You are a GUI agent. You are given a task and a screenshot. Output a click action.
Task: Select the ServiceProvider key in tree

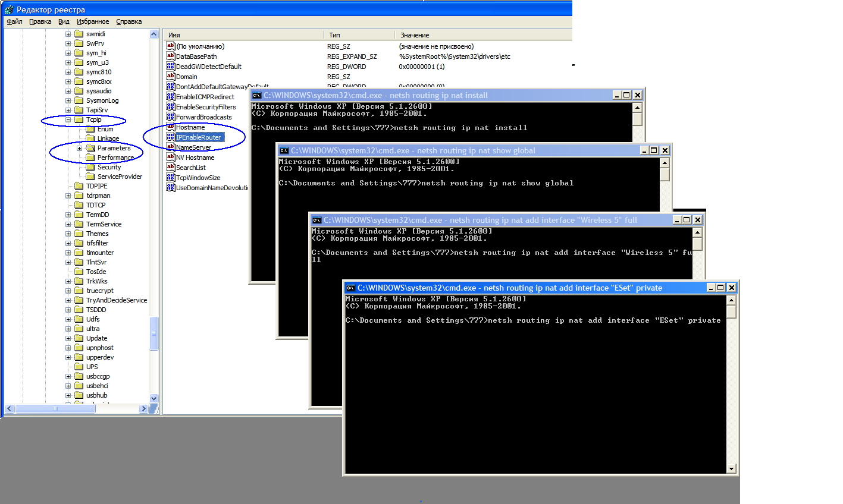[120, 177]
